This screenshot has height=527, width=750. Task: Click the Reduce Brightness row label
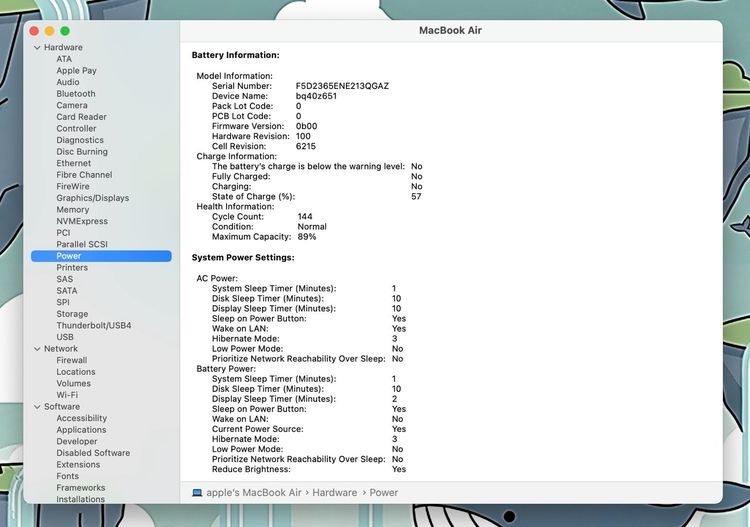(251, 469)
